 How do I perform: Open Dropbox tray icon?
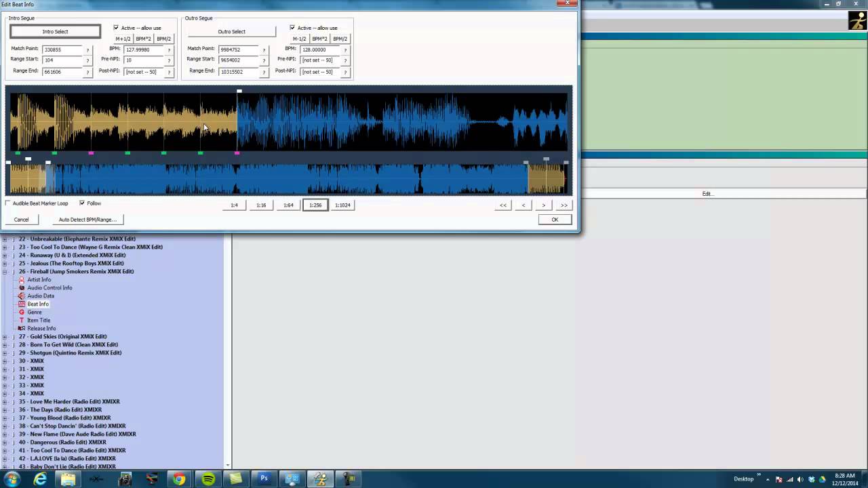click(812, 479)
